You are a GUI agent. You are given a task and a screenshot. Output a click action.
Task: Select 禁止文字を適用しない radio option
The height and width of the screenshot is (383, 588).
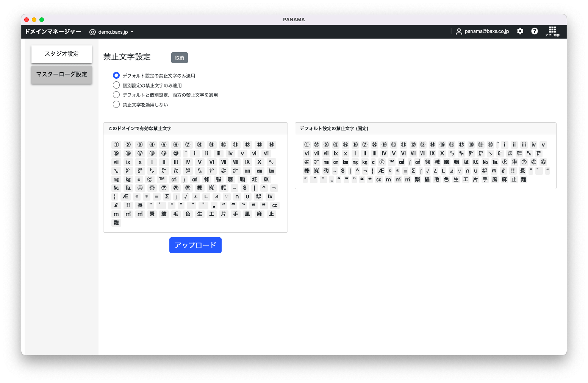pos(116,104)
